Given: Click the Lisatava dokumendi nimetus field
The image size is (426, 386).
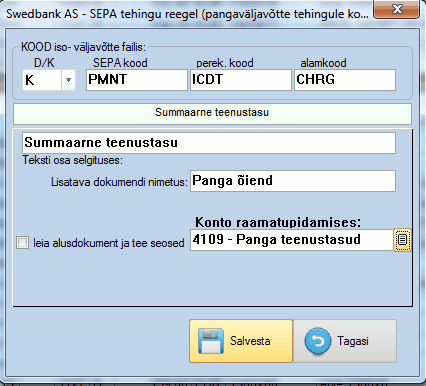Looking at the screenshot, I should [293, 181].
